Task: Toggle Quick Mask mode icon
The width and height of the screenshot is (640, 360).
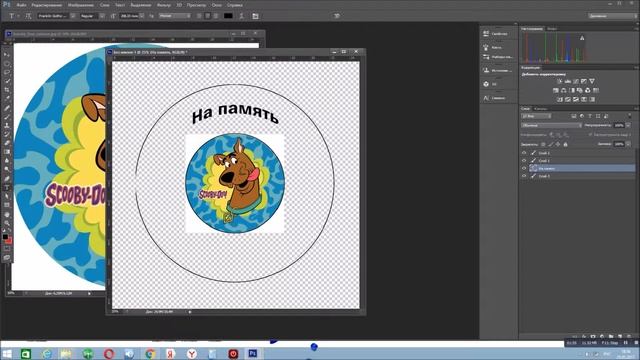Action: click(x=7, y=249)
